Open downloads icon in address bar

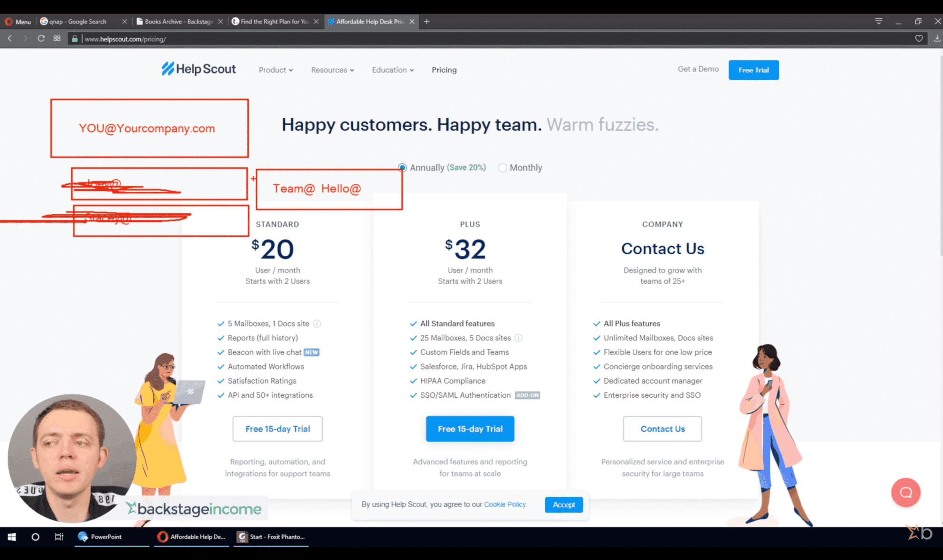937,38
